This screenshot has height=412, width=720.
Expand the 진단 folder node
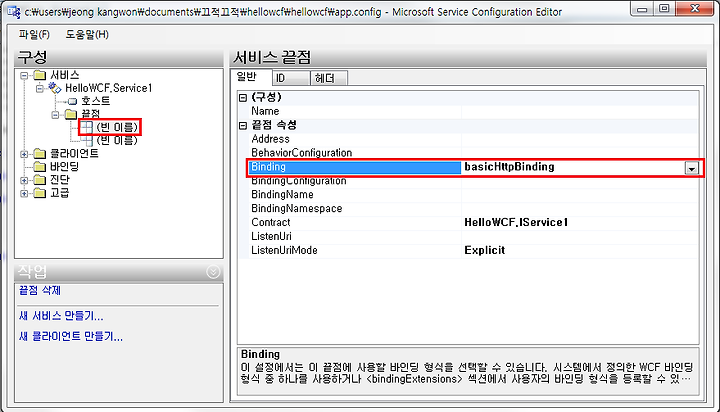24,180
